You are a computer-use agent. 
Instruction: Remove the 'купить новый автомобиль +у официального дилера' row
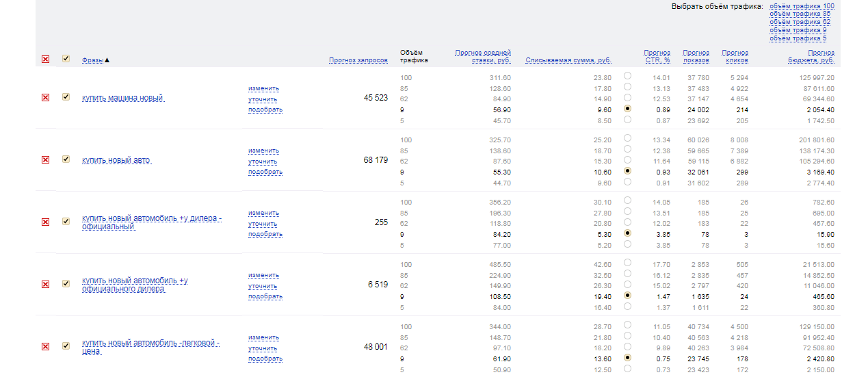coord(46,285)
